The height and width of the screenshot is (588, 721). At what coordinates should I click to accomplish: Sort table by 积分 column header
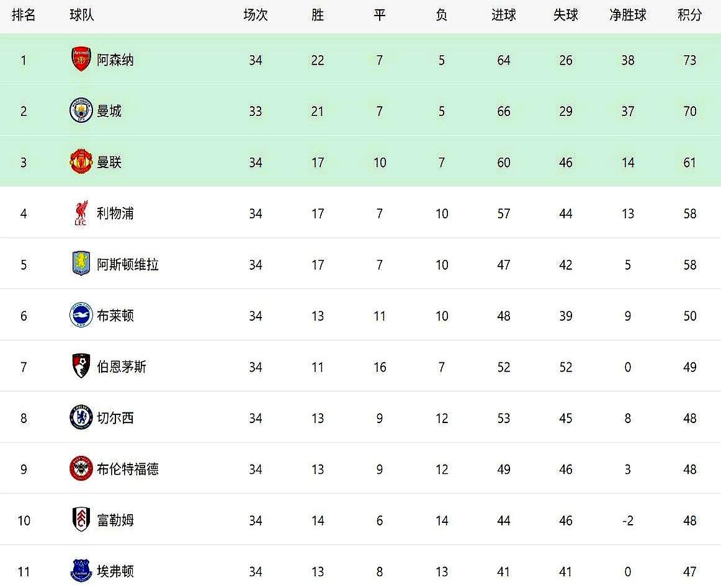[690, 15]
